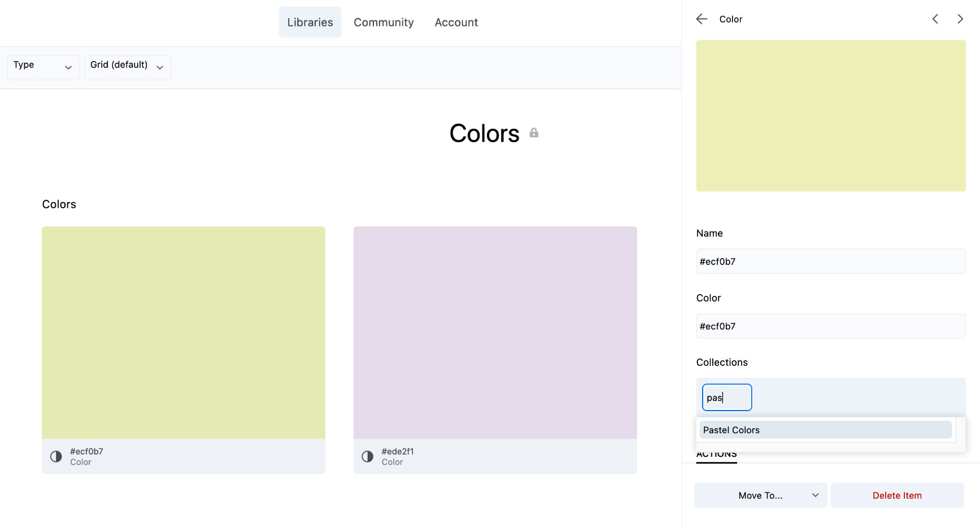Click the lavender #ede2f1 color thumbnail
The image size is (980, 528).
click(495, 333)
